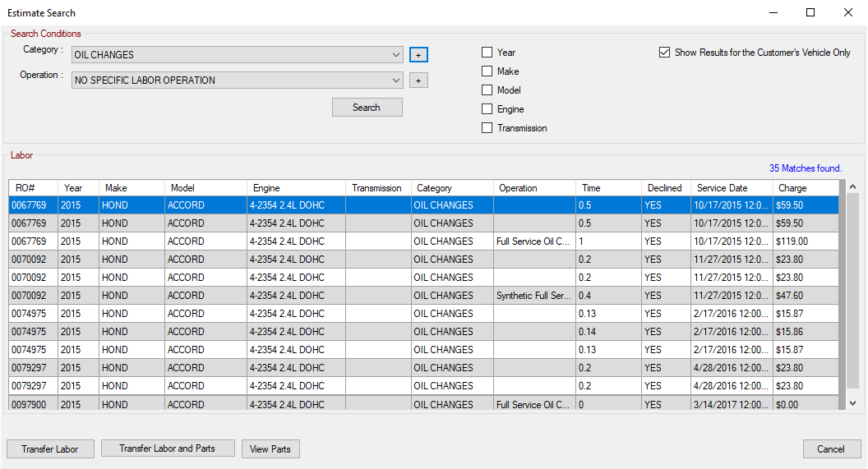The image size is (868, 469).
Task: Select the Synthetic Full Ser... operation row
Action: click(423, 296)
